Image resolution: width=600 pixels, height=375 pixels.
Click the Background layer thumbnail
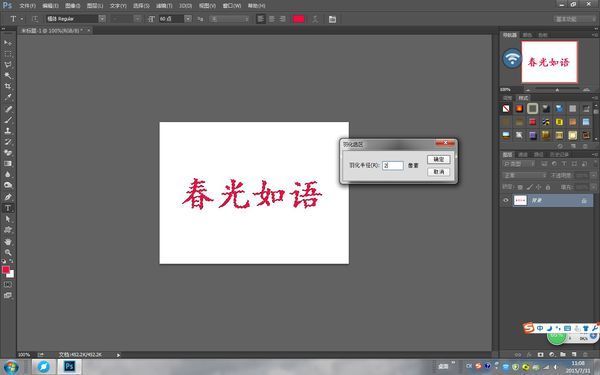point(520,200)
